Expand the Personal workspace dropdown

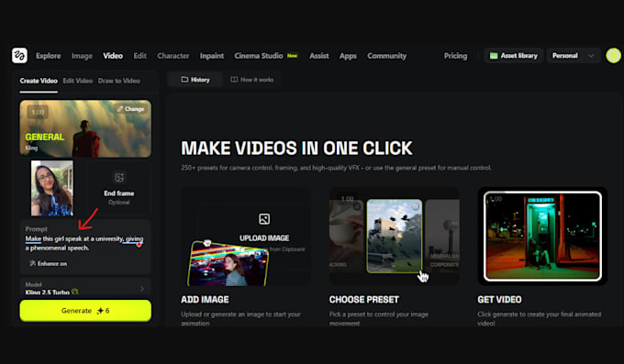pos(573,56)
